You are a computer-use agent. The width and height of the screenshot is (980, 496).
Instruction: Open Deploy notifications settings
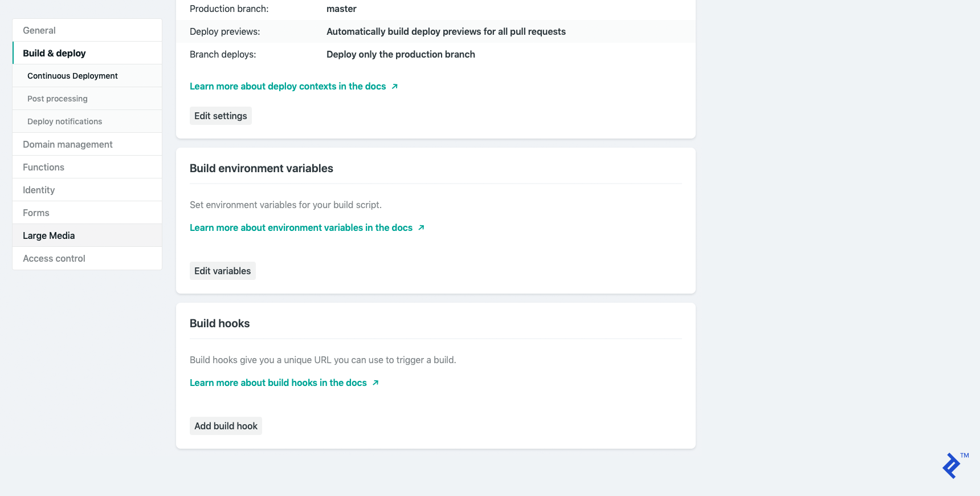click(x=64, y=121)
